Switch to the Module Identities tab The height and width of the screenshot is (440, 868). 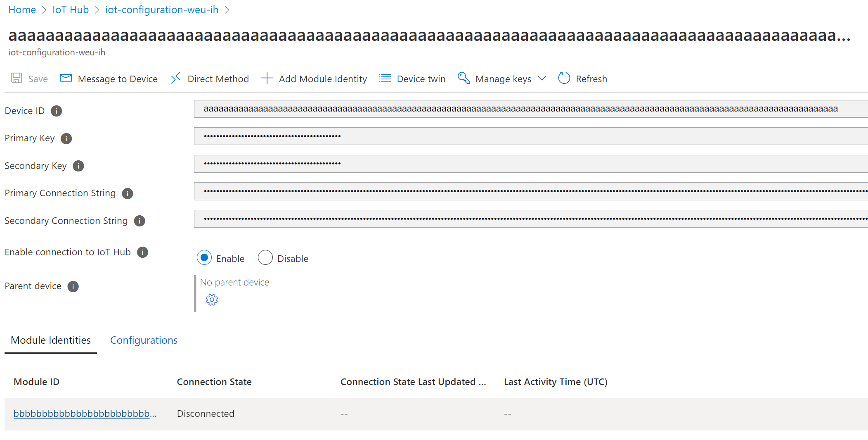coord(51,340)
